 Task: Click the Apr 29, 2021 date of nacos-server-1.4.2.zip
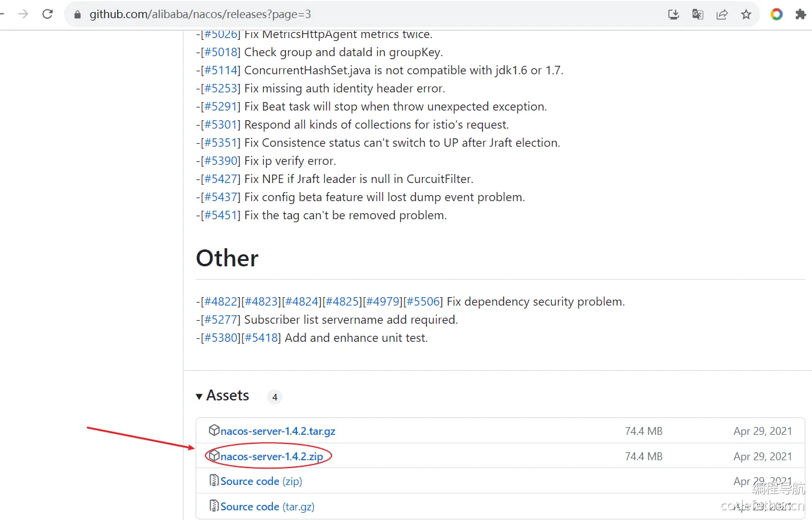(x=762, y=457)
